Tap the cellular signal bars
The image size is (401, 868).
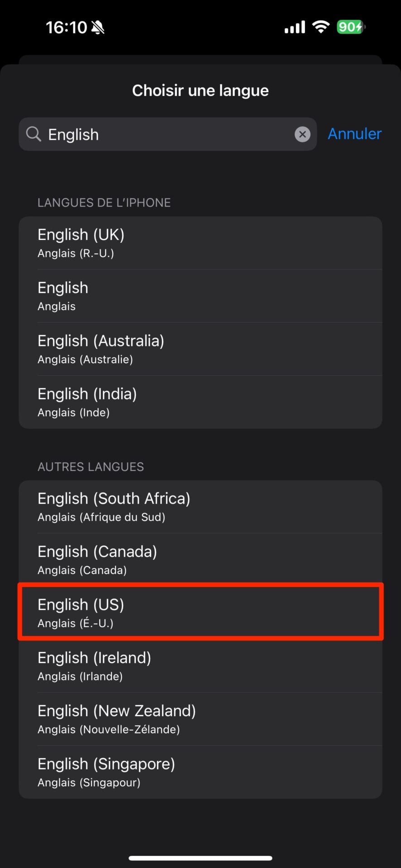[295, 28]
